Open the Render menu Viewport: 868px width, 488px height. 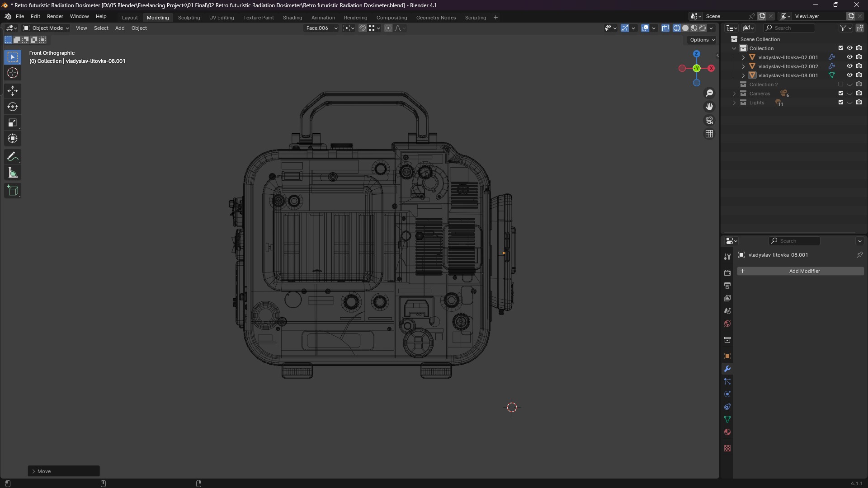[55, 16]
